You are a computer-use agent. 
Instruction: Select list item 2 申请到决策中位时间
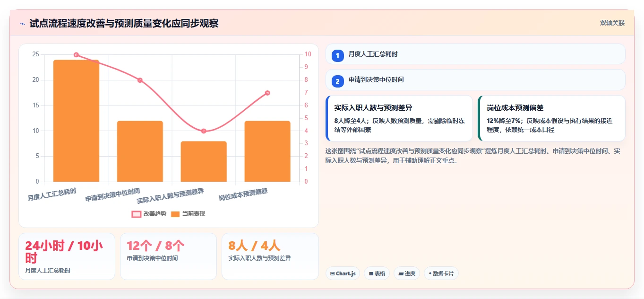tap(475, 79)
